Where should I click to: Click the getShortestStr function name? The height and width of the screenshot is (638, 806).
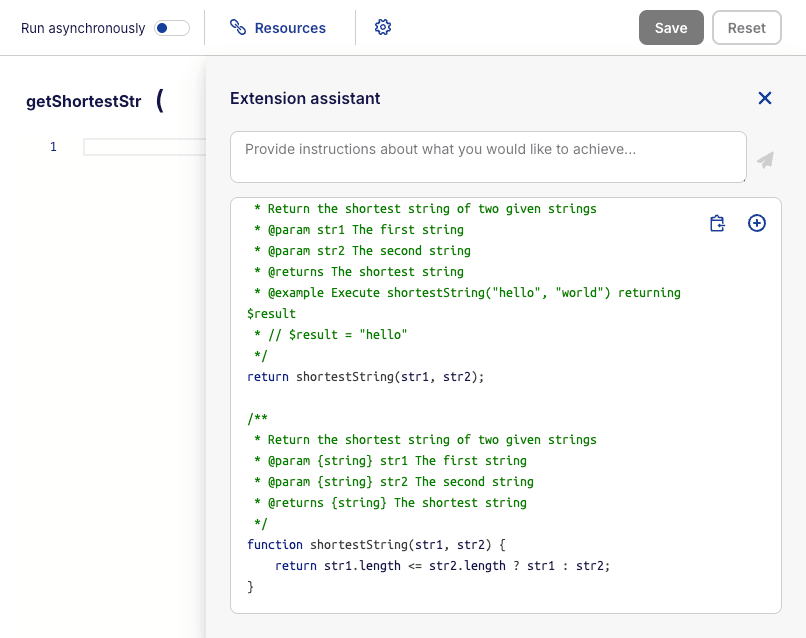pos(84,102)
